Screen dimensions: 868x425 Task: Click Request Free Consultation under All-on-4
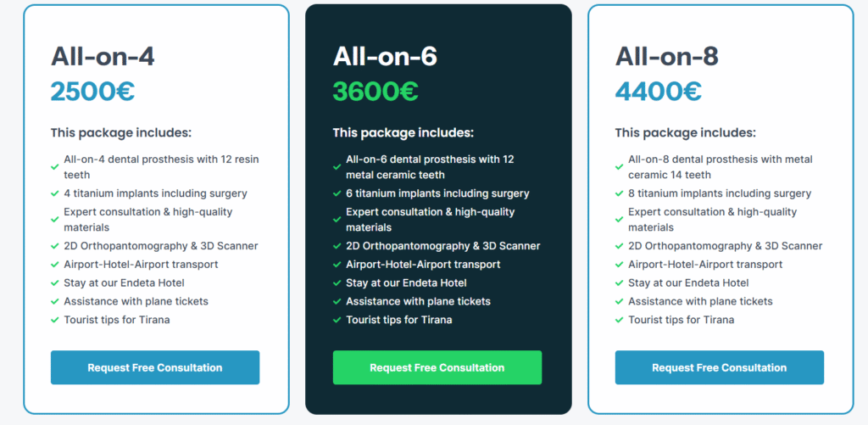pos(155,367)
